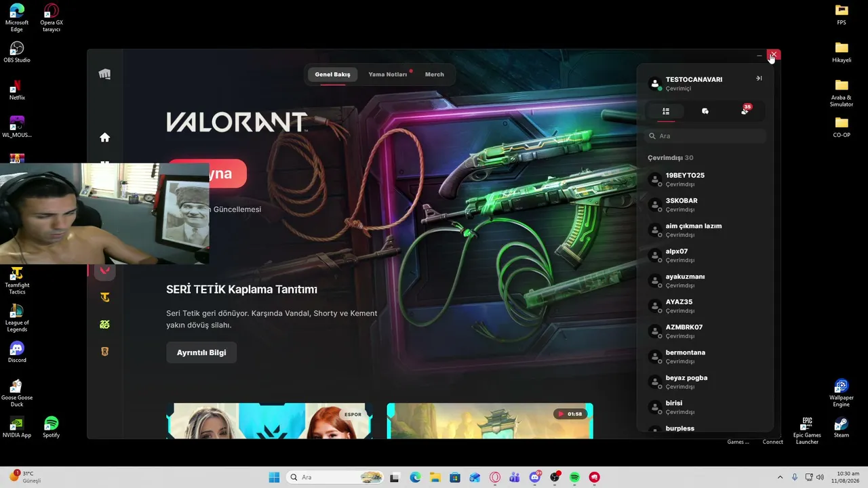Image resolution: width=868 pixels, height=488 pixels.
Task: Open the CO-OP desktop folder
Action: [842, 127]
